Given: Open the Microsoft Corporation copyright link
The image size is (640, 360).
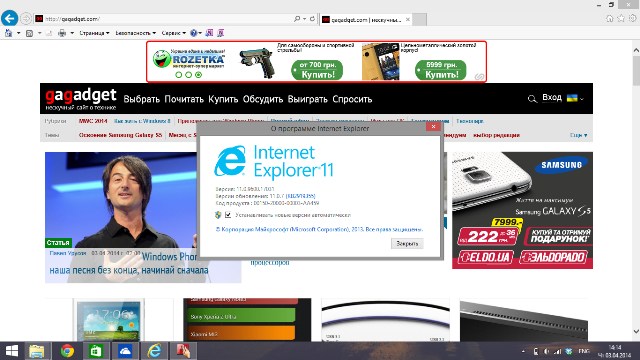Looking at the screenshot, I should [319, 229].
